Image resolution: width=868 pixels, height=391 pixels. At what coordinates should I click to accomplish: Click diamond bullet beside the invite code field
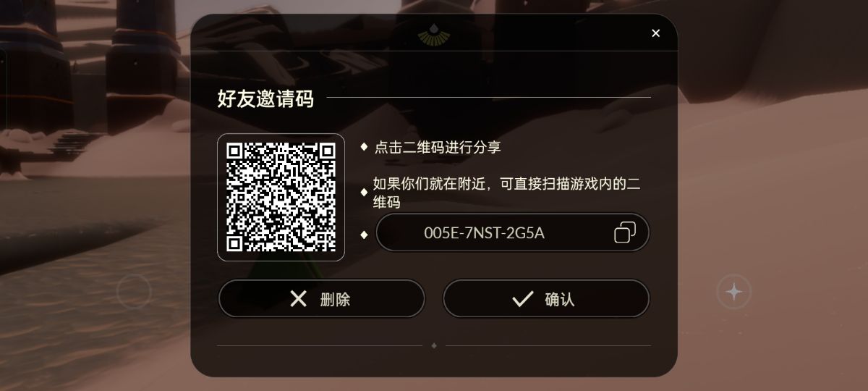click(x=365, y=234)
